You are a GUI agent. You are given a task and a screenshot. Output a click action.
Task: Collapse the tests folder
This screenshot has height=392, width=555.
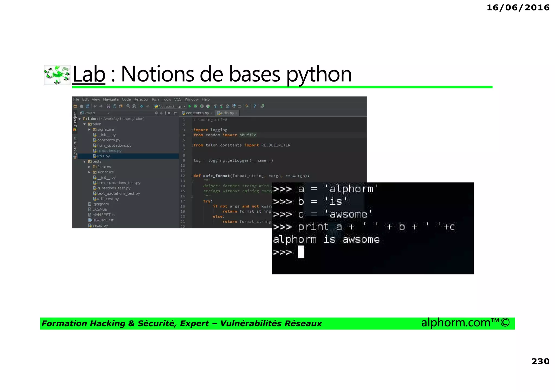click(x=85, y=161)
